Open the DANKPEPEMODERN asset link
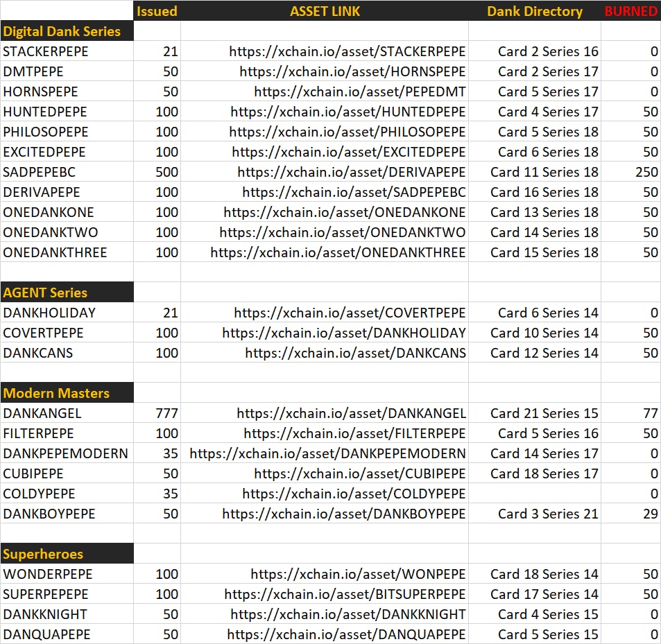 coord(327,453)
